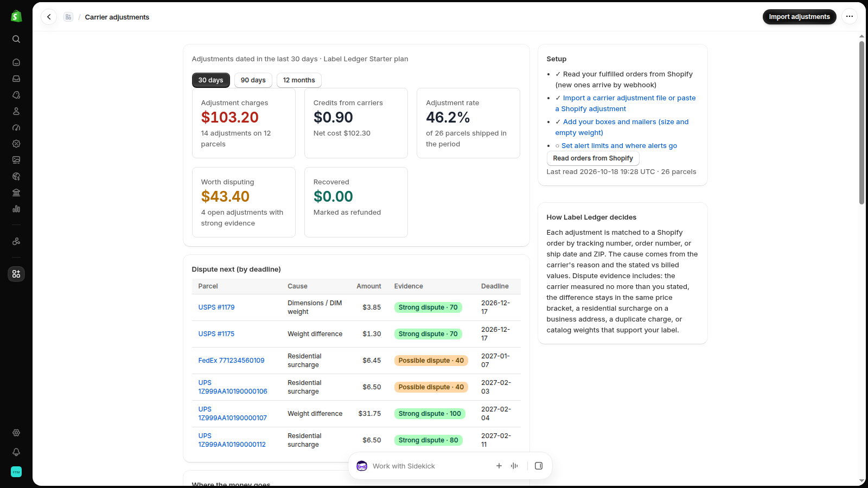
Task: Click the $103.20 adjustment charges value
Action: (x=230, y=117)
